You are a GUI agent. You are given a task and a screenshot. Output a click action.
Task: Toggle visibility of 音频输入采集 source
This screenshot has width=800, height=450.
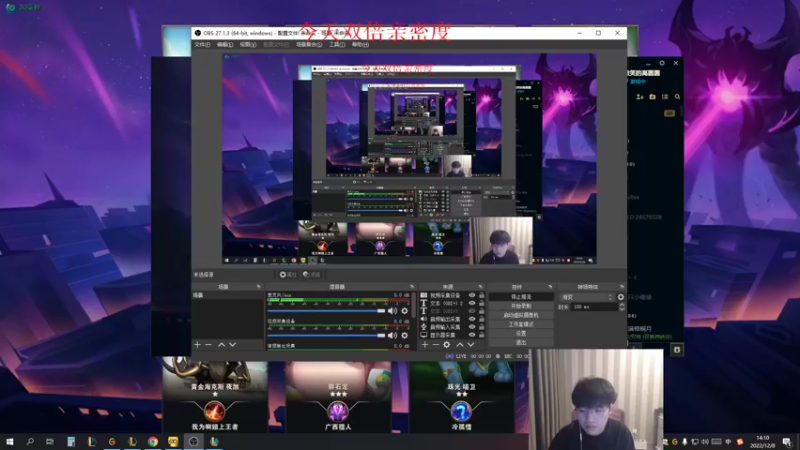472,327
